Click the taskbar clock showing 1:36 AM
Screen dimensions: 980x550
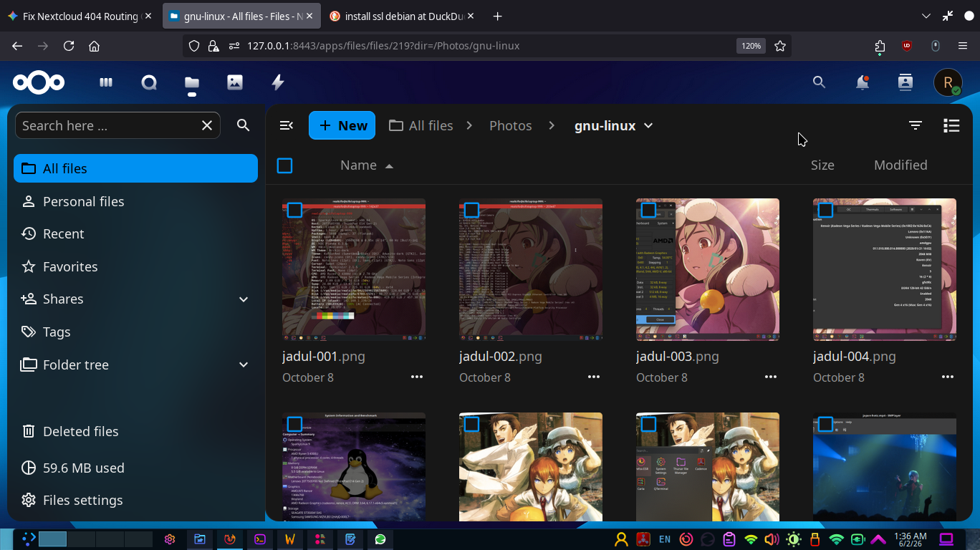coord(910,539)
